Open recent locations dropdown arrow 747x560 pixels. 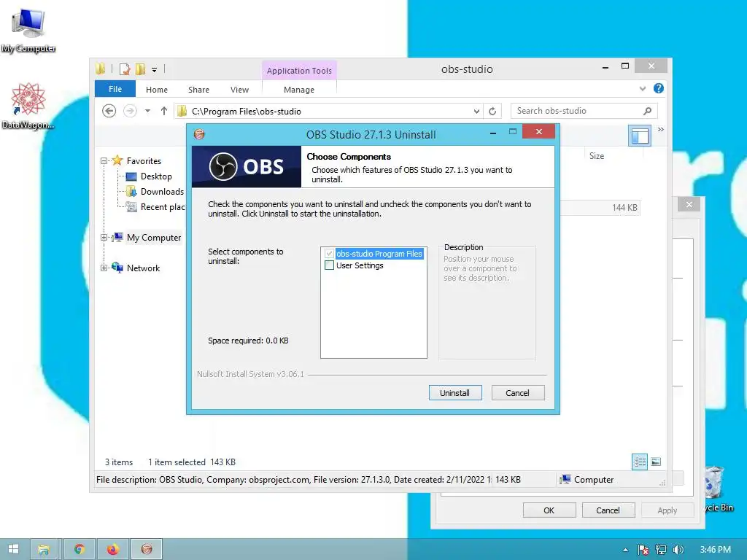147,111
